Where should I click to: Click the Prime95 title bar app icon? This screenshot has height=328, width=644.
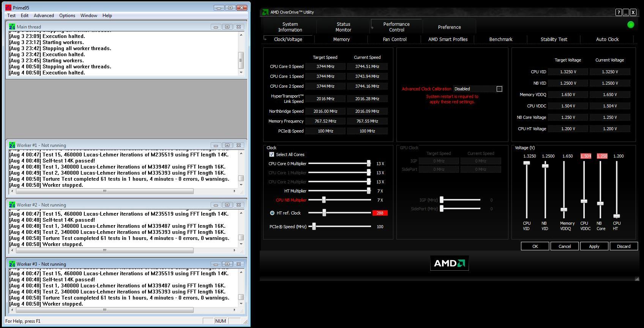tap(8, 8)
